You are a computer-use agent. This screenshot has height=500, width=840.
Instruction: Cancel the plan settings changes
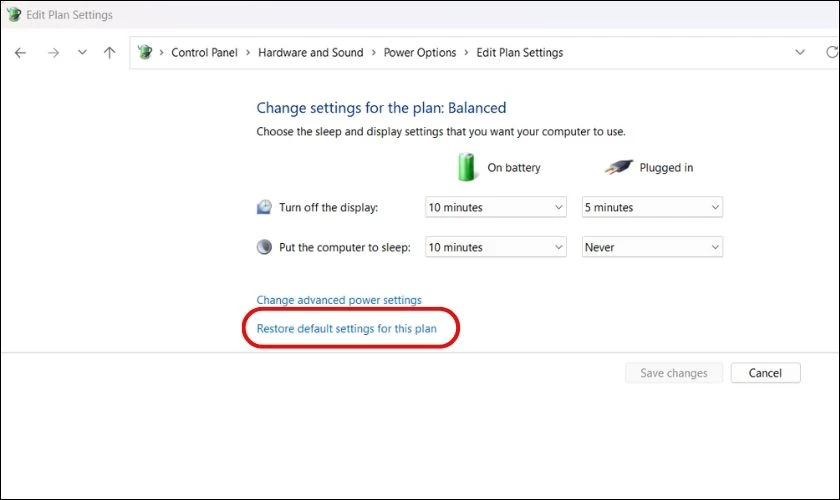[x=765, y=373]
